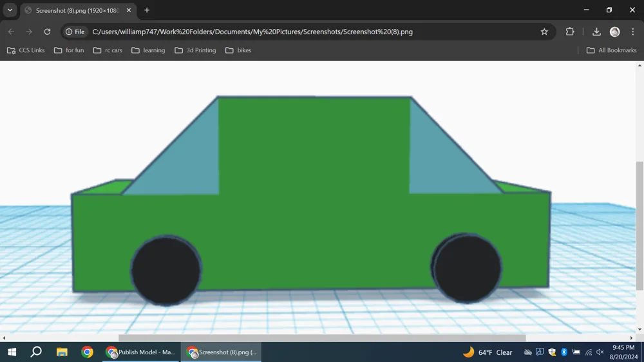This screenshot has height=362, width=644.
Task: Click the vertical scrollbar down arrow
Action: coord(639,330)
